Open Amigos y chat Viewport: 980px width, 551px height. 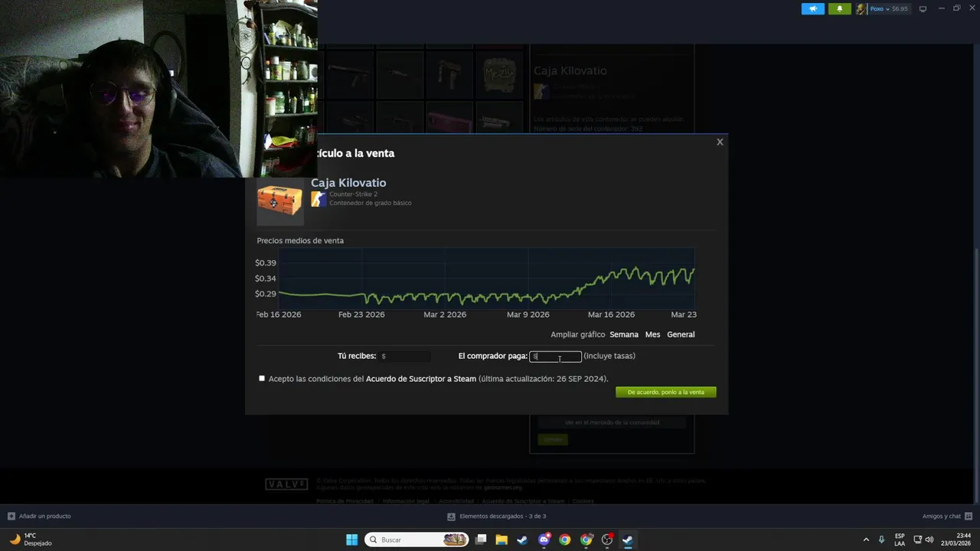[x=948, y=516]
